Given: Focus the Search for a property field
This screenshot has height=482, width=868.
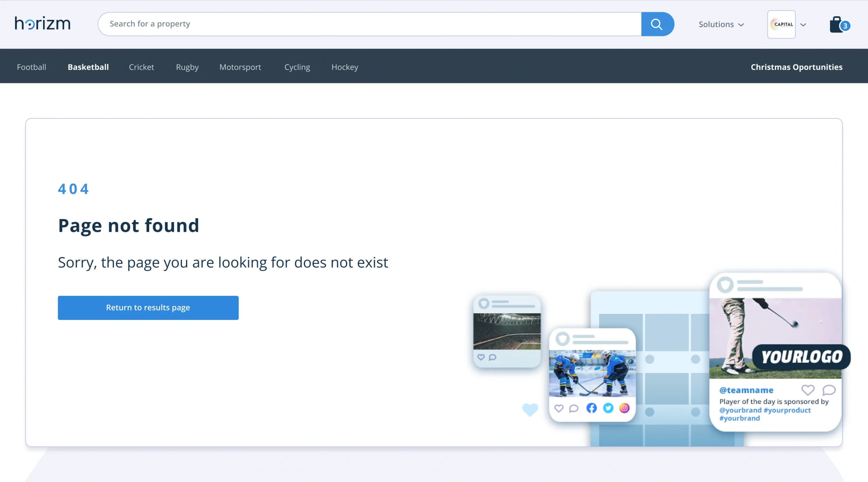Looking at the screenshot, I should coord(370,24).
